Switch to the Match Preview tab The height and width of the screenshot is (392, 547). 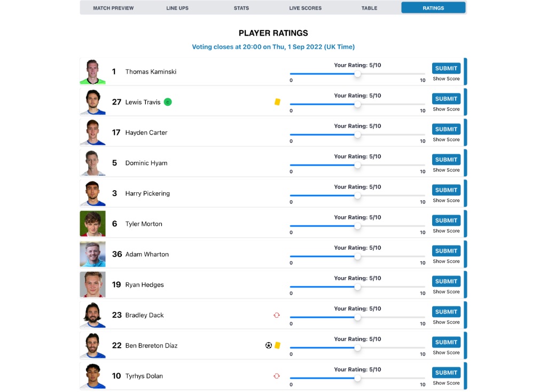[x=113, y=8]
